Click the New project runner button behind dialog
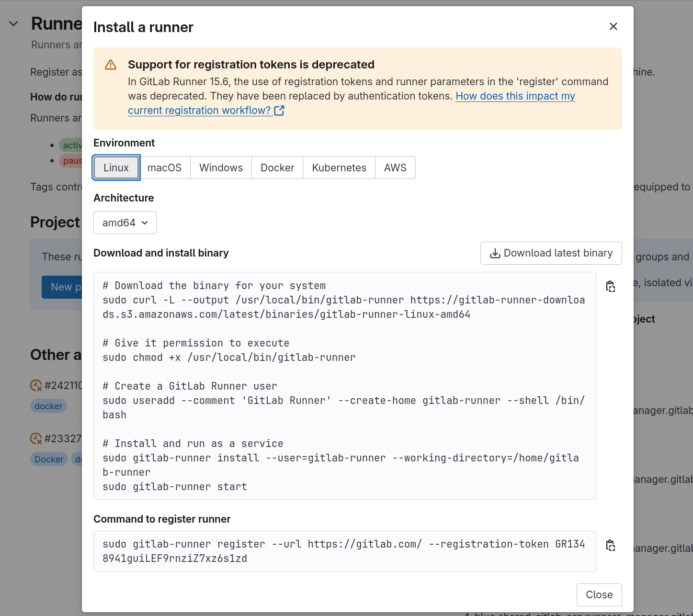The height and width of the screenshot is (616, 693). pos(62,287)
